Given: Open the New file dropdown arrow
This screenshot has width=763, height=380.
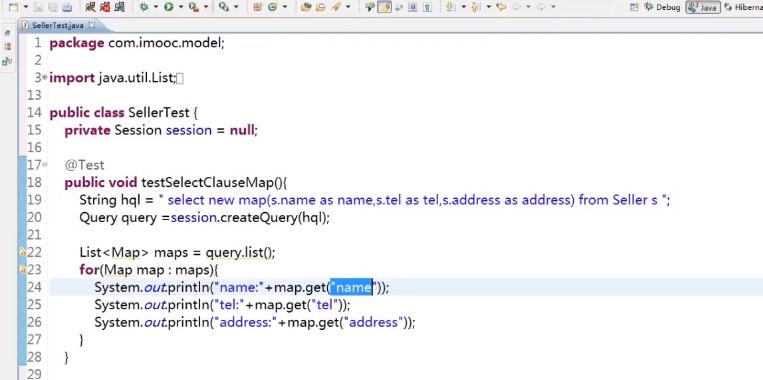Looking at the screenshot, I should (26, 7).
